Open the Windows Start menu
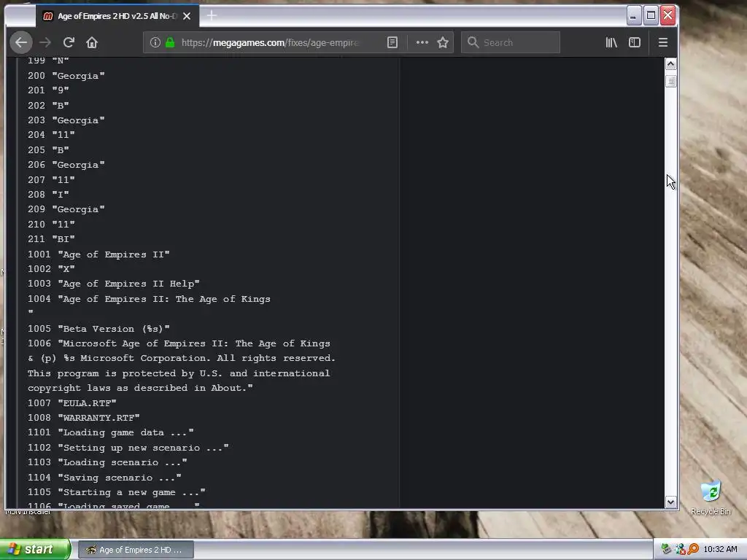Screen dimensions: 747x560 coord(35,549)
